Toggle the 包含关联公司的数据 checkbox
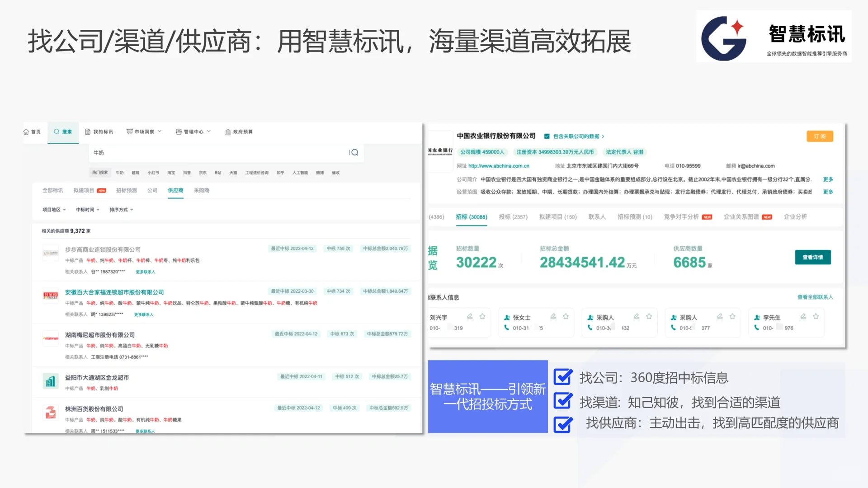This screenshot has width=868, height=488. pos(547,136)
